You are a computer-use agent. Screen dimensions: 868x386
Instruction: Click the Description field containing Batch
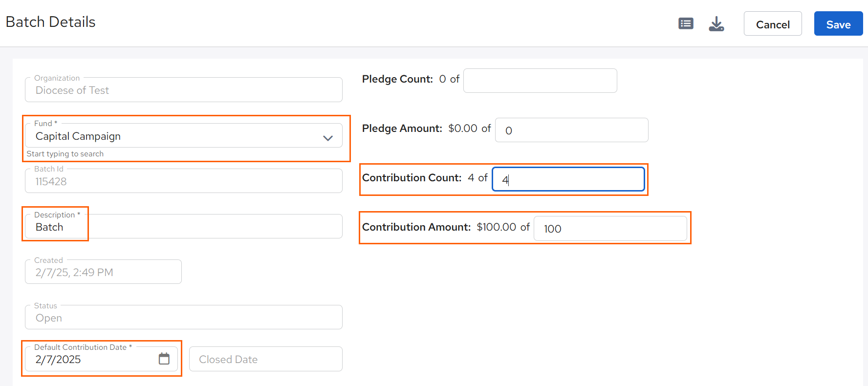(x=184, y=226)
